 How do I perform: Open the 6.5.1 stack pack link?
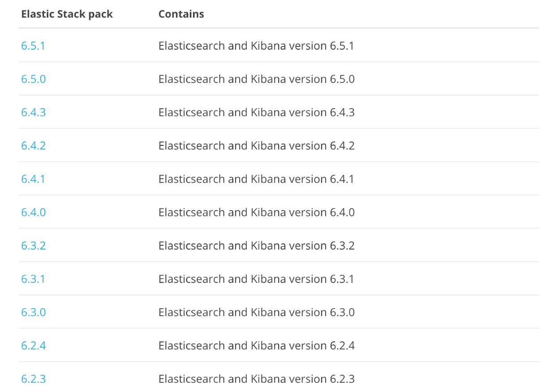33,46
